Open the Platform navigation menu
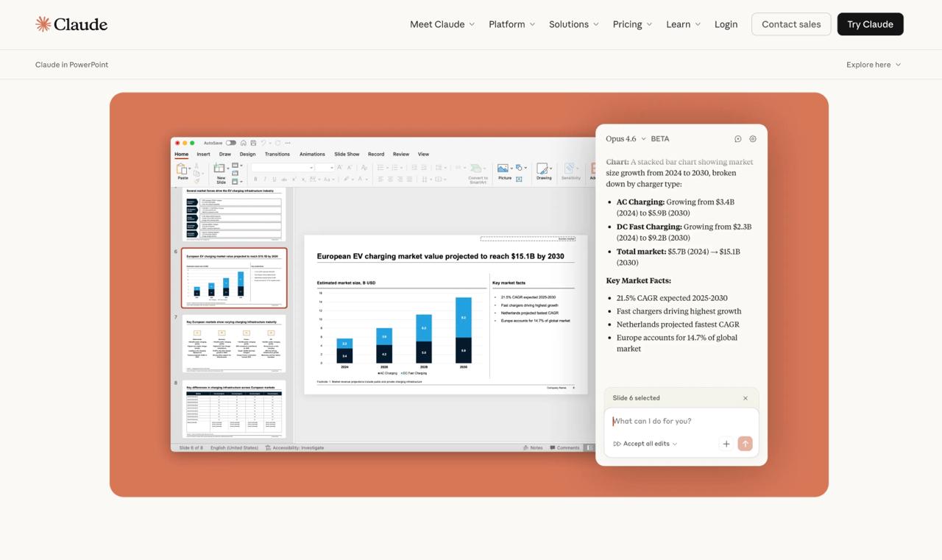The width and height of the screenshot is (942, 560). (512, 24)
